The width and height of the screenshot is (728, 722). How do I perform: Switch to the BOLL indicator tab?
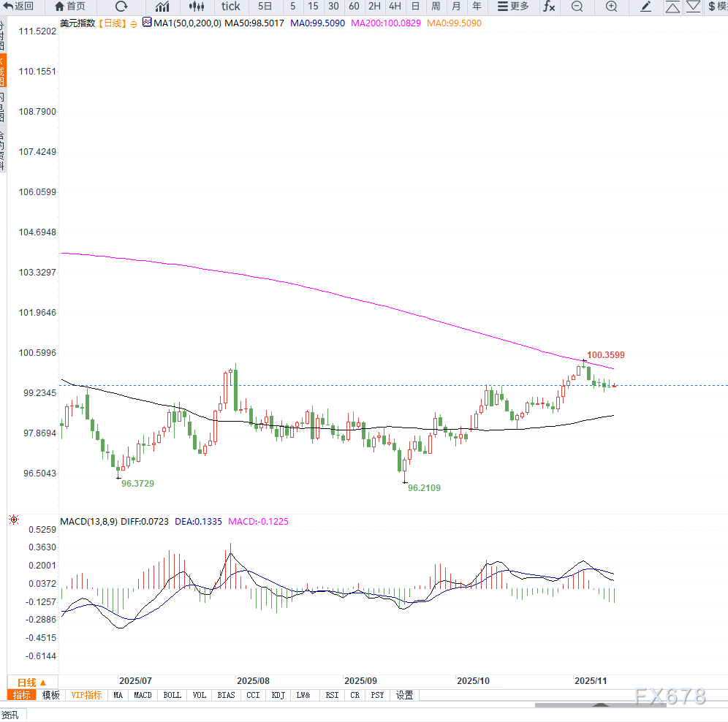point(172,695)
